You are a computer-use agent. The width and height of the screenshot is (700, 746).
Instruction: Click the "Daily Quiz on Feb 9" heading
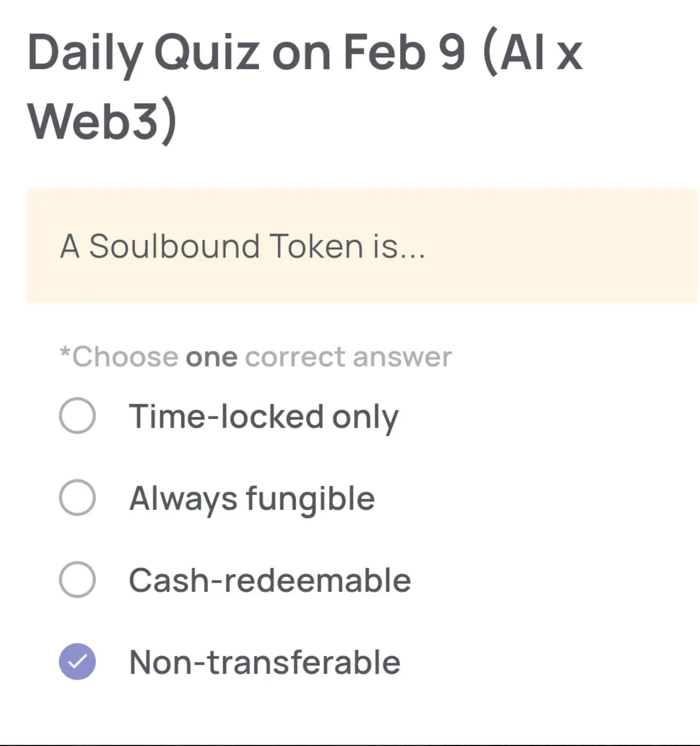click(246, 53)
